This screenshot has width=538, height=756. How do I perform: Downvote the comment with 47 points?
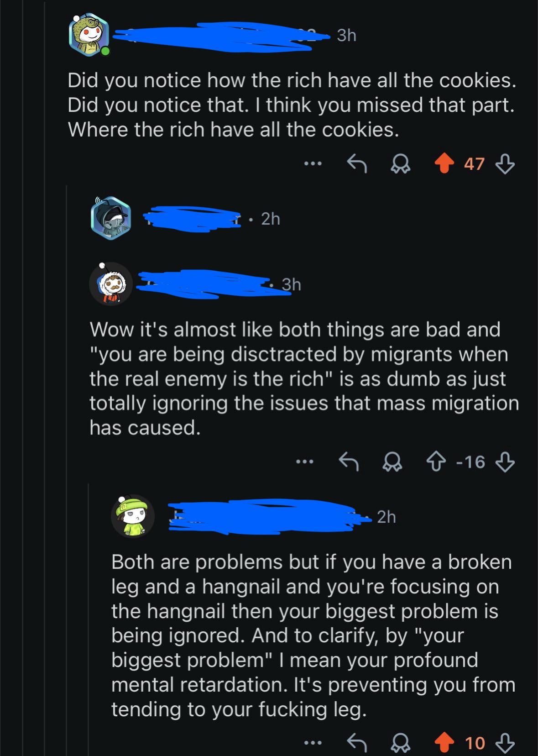click(505, 164)
